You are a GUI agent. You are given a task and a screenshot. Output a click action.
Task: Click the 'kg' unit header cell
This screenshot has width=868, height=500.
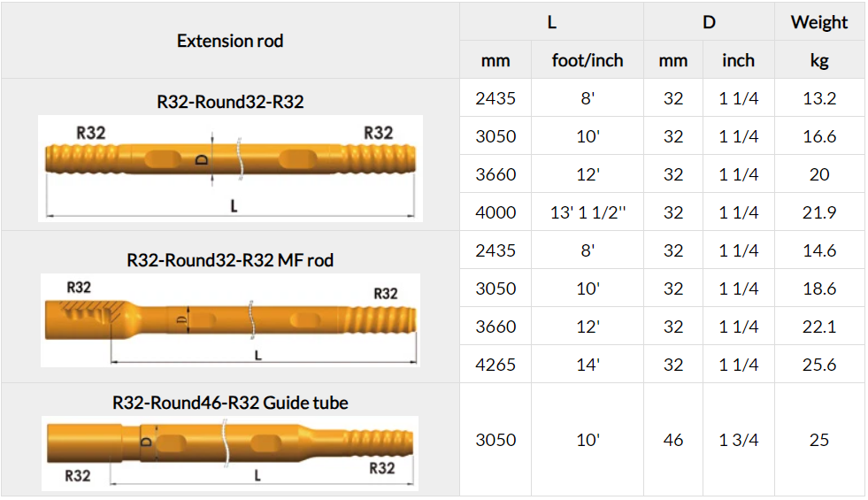[x=819, y=60]
